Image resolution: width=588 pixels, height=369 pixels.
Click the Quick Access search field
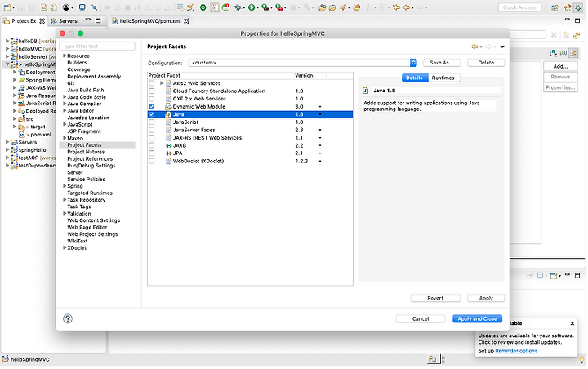coord(519,7)
